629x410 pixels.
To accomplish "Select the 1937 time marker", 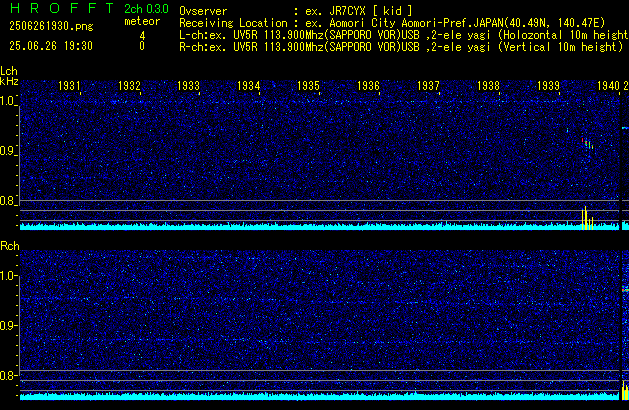I will (x=428, y=86).
